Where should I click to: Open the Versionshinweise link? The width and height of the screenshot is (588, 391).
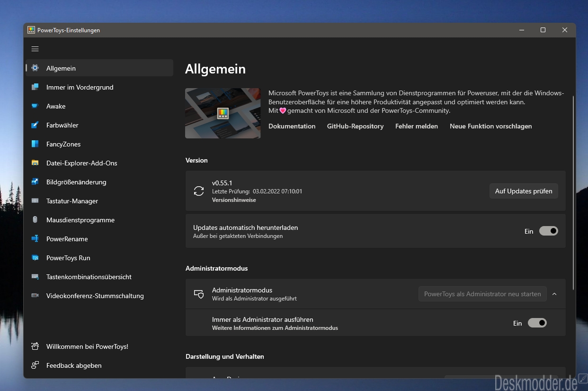tap(234, 200)
